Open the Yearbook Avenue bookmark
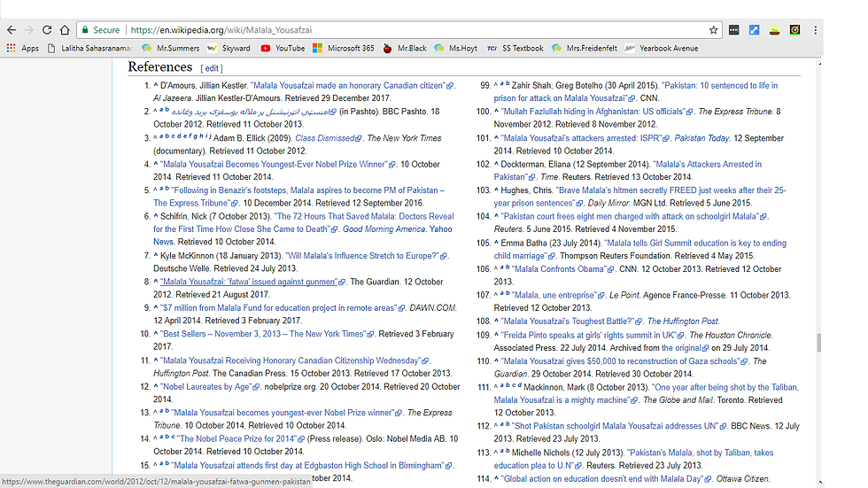The image size is (868, 488). coord(662,48)
